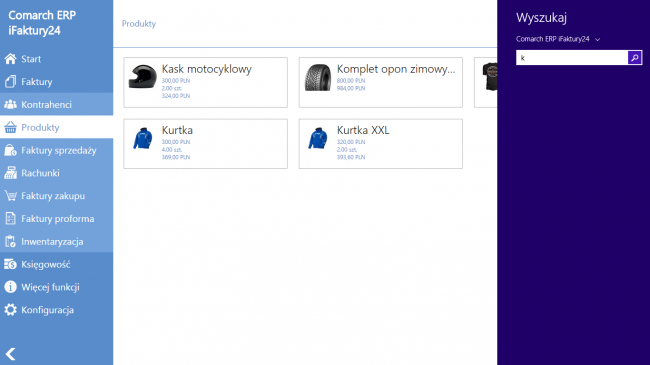The height and width of the screenshot is (365, 650).
Task: Click the Więcej funkcji info icon
Action: [10, 287]
